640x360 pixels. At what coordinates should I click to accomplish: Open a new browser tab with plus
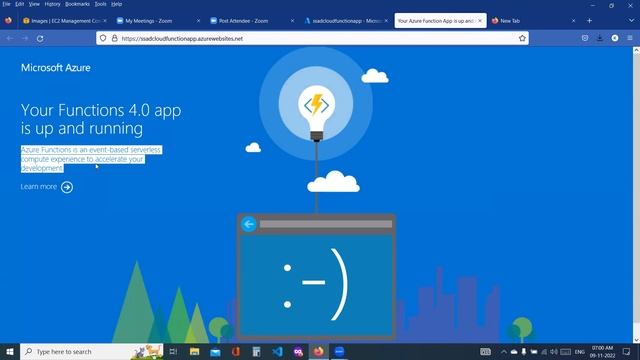tap(589, 21)
